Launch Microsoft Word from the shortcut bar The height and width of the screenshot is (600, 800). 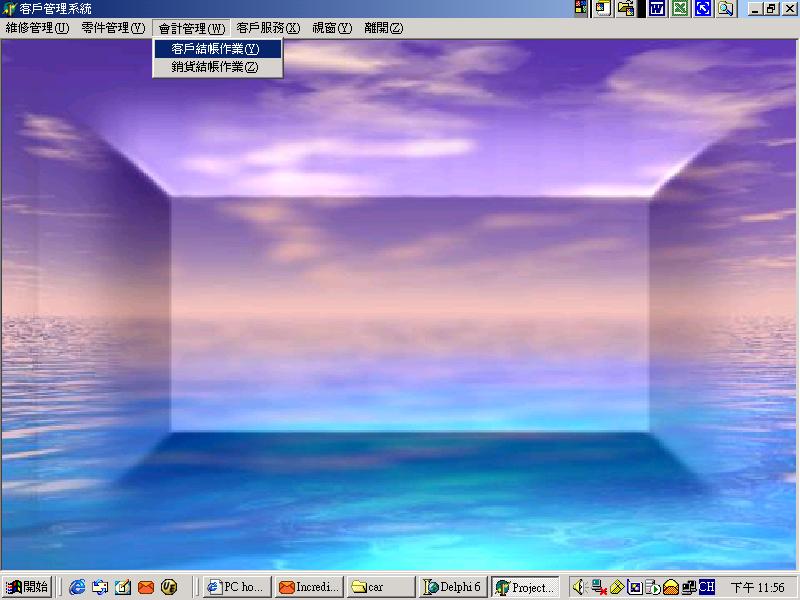pyautogui.click(x=657, y=8)
